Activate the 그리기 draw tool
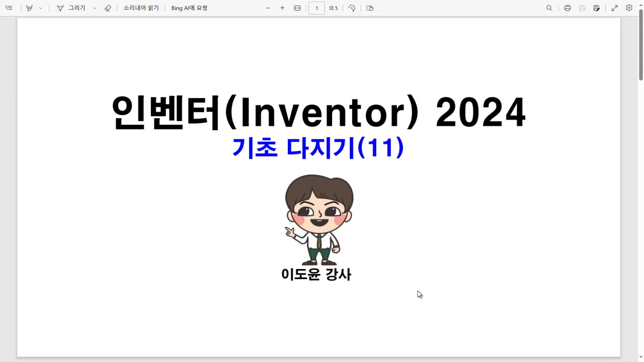Viewport: 644px width, 362px height. (x=71, y=8)
